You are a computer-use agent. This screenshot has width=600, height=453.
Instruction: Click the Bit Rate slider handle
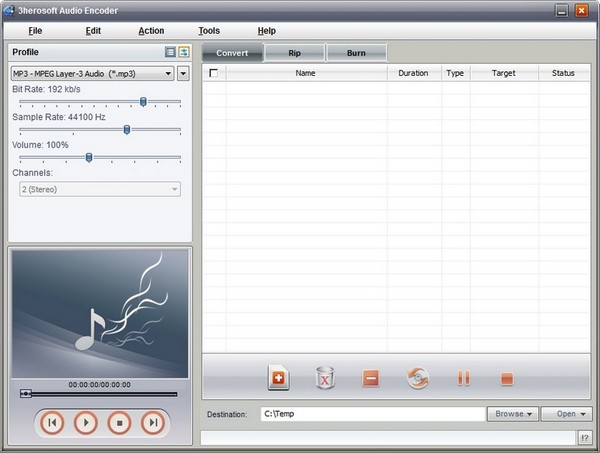144,102
